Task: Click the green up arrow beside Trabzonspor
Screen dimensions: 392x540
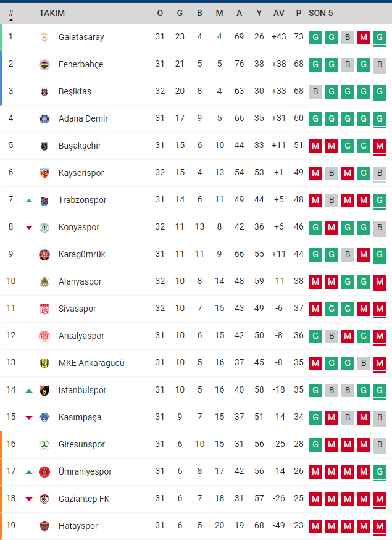Action: click(x=29, y=201)
